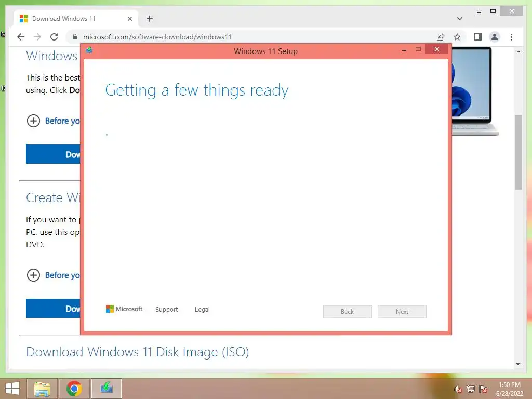Click page scrollbar up arrow
532x399 pixels.
[x=518, y=51]
